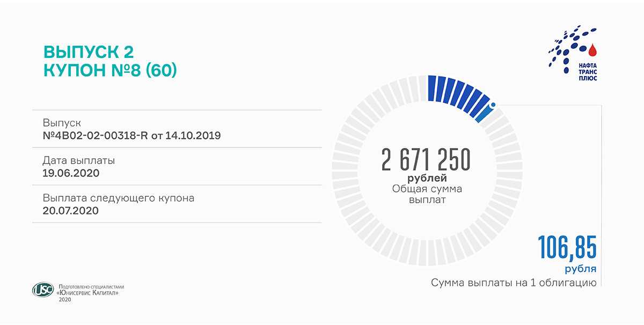The height and width of the screenshot is (325, 644).
Task: Click the Общая сумма выплат caption
Action: point(427,194)
